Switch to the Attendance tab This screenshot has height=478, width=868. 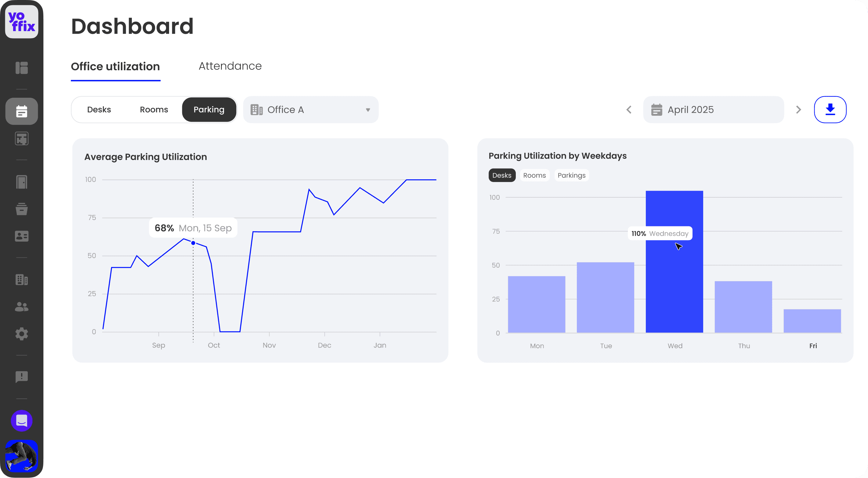click(x=230, y=66)
